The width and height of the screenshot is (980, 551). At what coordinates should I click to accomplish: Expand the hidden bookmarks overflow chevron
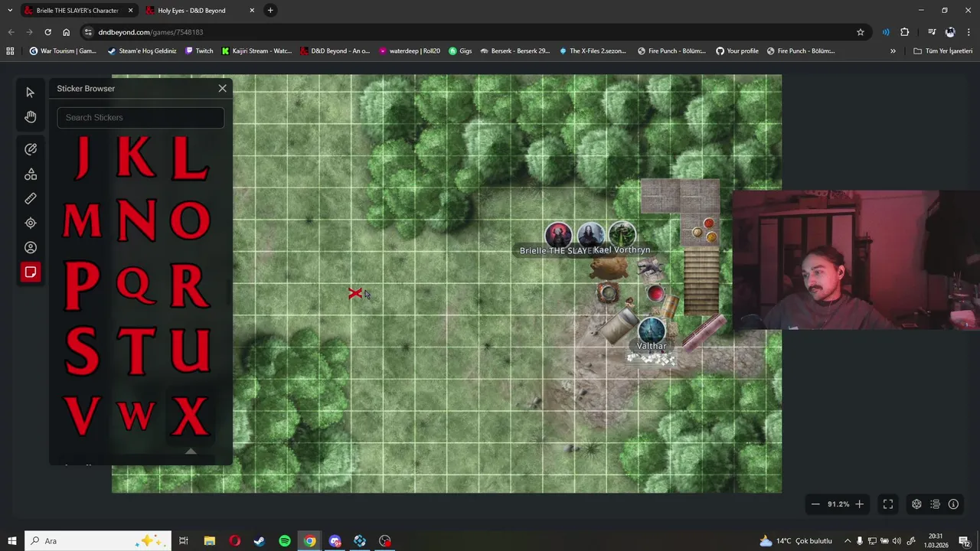pyautogui.click(x=893, y=51)
